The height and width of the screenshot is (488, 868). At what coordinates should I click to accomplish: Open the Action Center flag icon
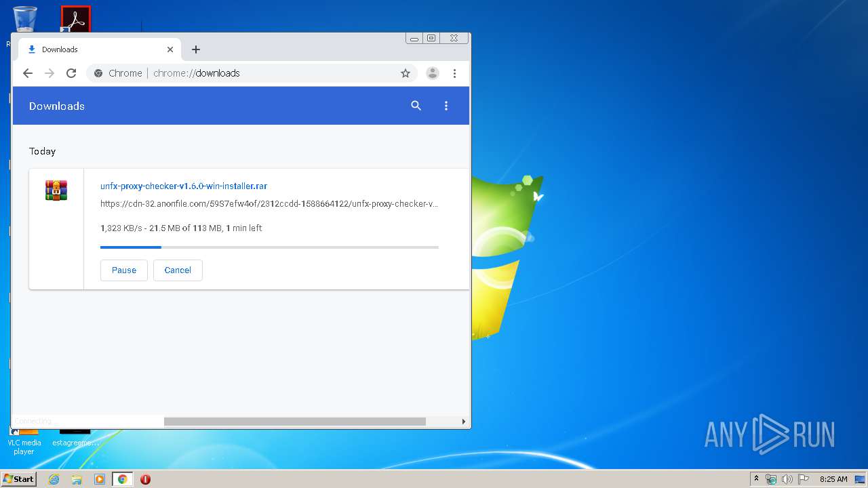tap(804, 479)
